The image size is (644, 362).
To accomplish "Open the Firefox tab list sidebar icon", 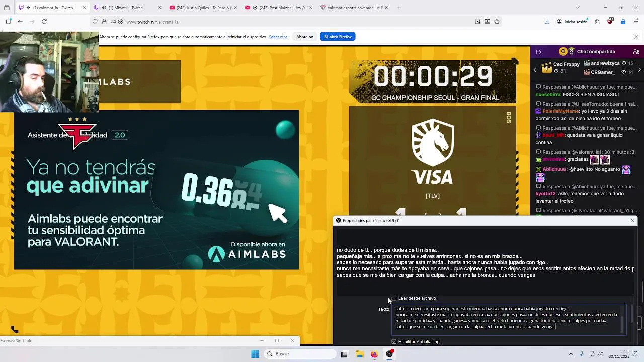I will 8,22.
